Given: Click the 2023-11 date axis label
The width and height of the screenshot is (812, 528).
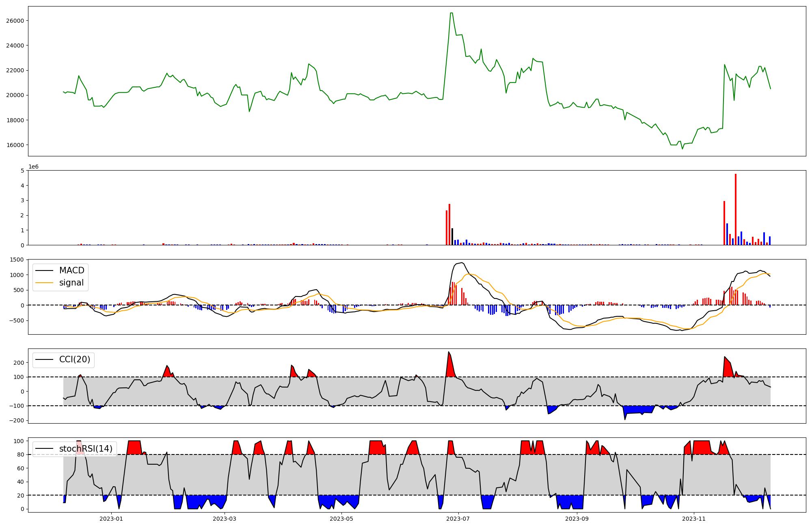Looking at the screenshot, I should tap(694, 519).
